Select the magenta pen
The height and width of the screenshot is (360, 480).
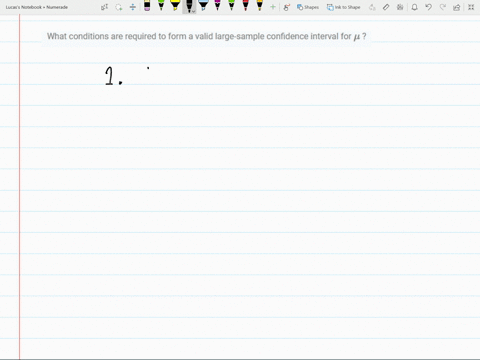(x=217, y=5)
